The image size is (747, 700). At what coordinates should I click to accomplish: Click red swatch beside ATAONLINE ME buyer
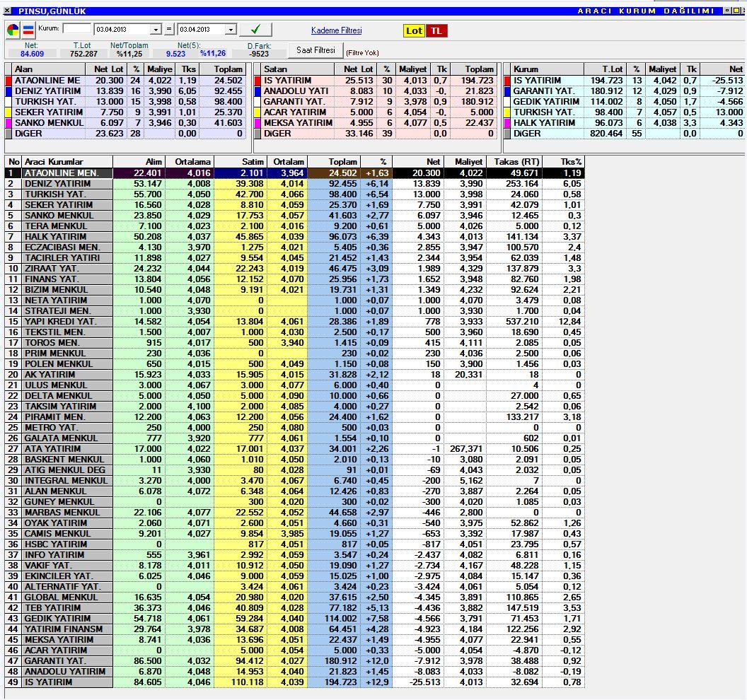pyautogui.click(x=8, y=81)
